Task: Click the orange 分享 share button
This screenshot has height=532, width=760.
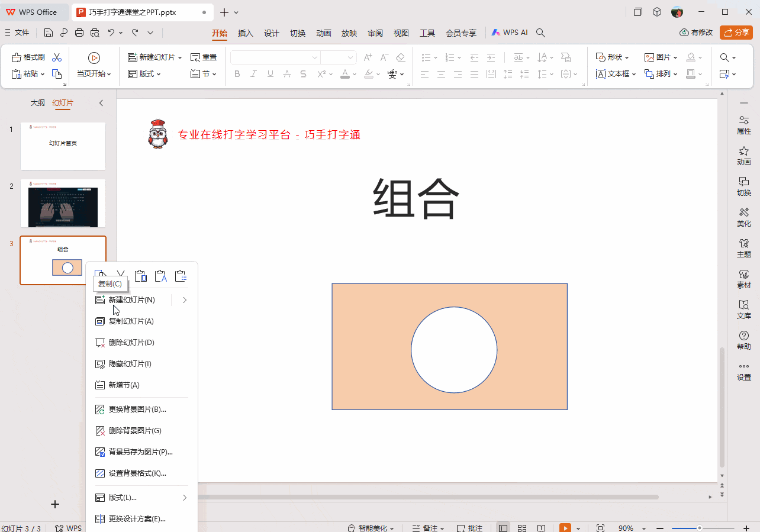Action: 736,33
